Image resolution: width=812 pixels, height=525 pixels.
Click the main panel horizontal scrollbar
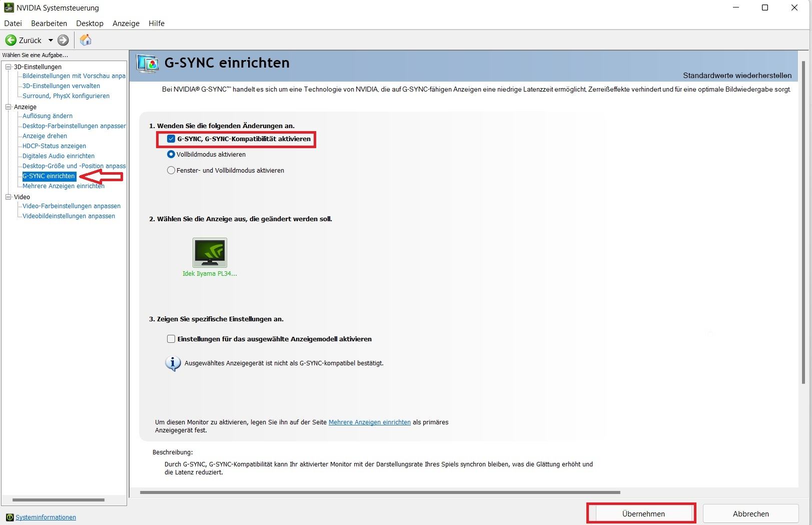(380, 492)
